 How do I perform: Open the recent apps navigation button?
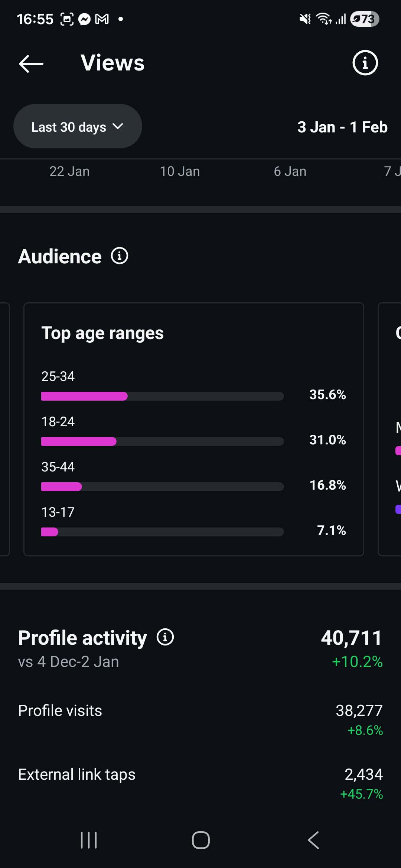[x=89, y=840]
